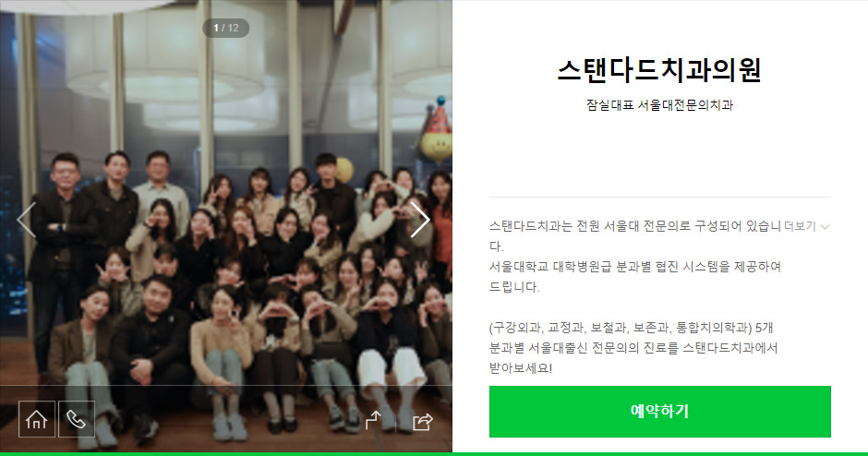
Task: Click the share icon on the photo
Action: 422,422
